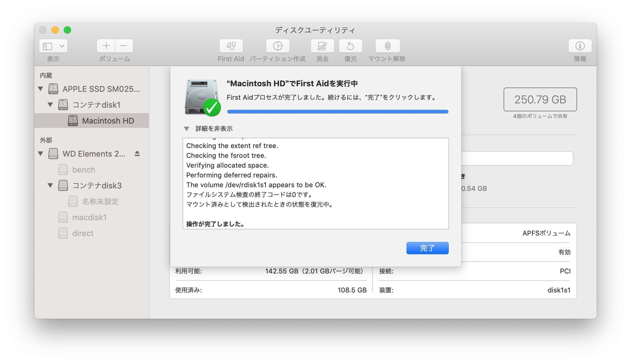Screen dimensions: 631x364
Task: Click the 完了 (Done) button
Action: (427, 248)
